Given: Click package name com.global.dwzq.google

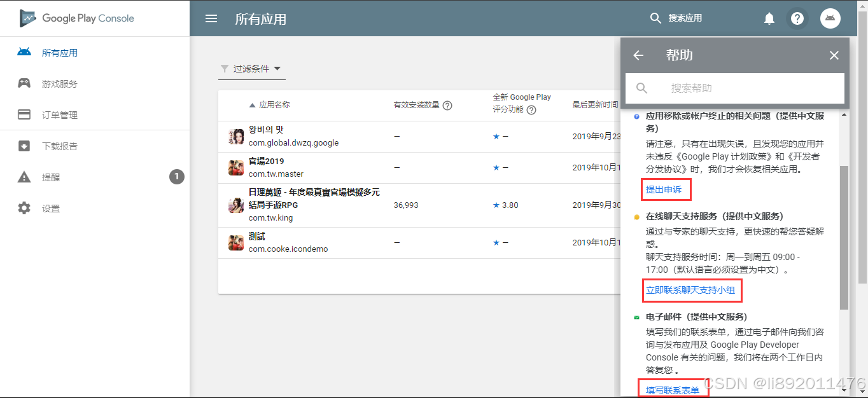Looking at the screenshot, I should click(294, 143).
